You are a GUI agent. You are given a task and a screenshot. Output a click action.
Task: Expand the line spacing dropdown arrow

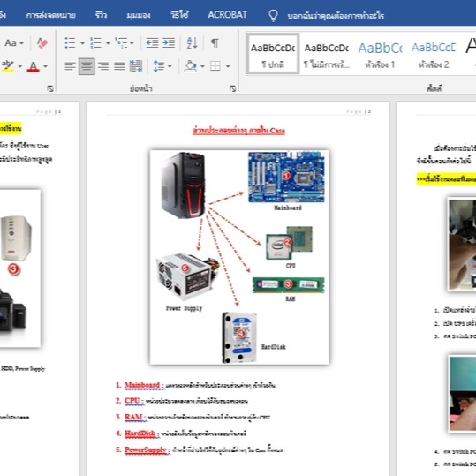tap(170, 66)
